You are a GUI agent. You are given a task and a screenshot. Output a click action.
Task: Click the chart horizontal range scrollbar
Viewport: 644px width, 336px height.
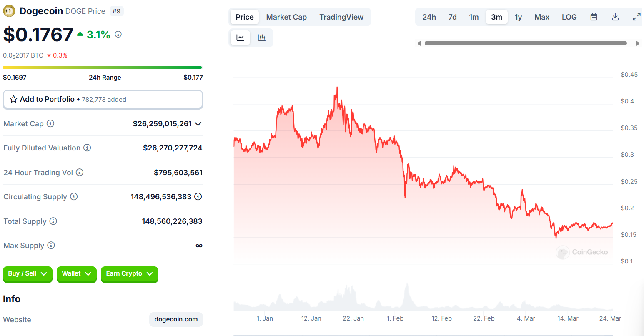click(x=526, y=43)
